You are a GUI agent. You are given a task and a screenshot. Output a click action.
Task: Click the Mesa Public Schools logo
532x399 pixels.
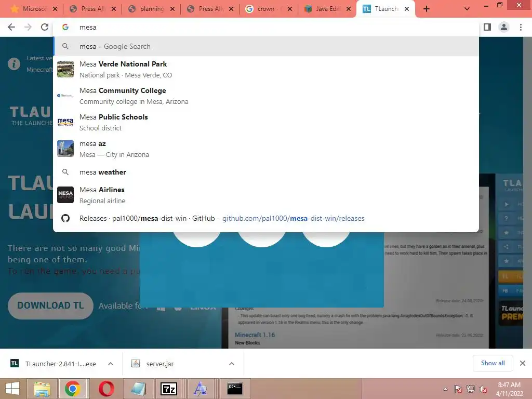click(65, 122)
